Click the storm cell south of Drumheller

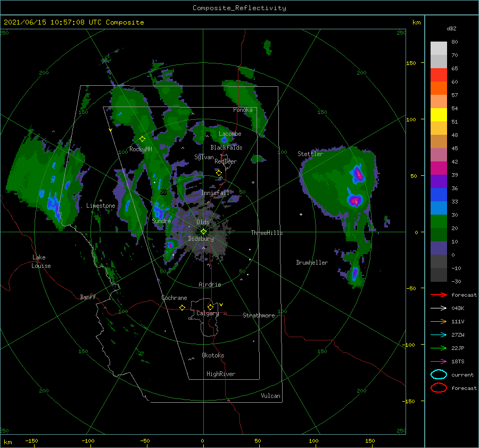coord(354,273)
